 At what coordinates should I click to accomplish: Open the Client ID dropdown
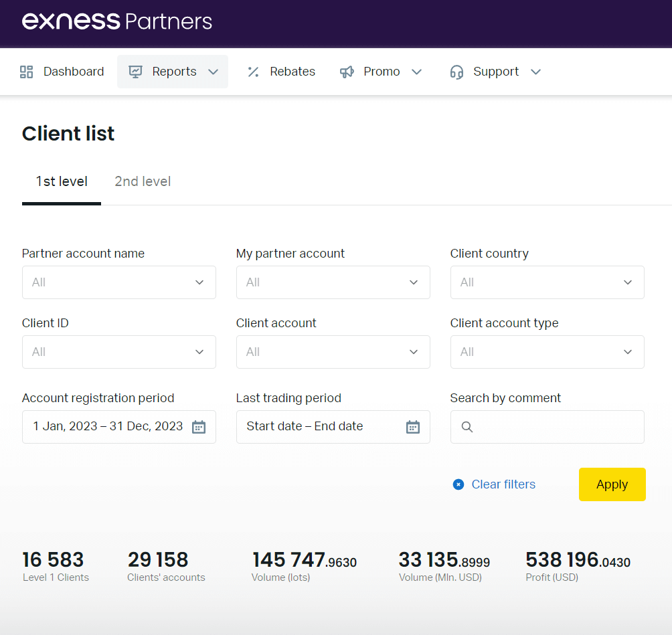(119, 352)
